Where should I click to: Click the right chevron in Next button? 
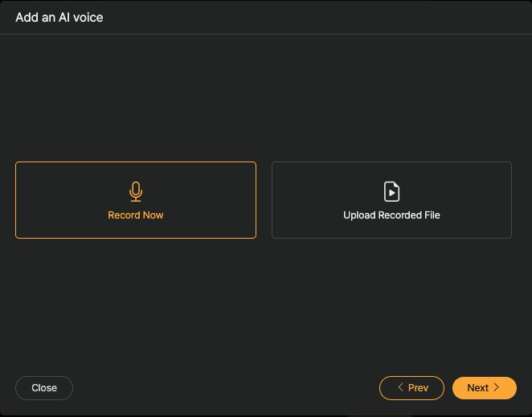[x=496, y=387]
